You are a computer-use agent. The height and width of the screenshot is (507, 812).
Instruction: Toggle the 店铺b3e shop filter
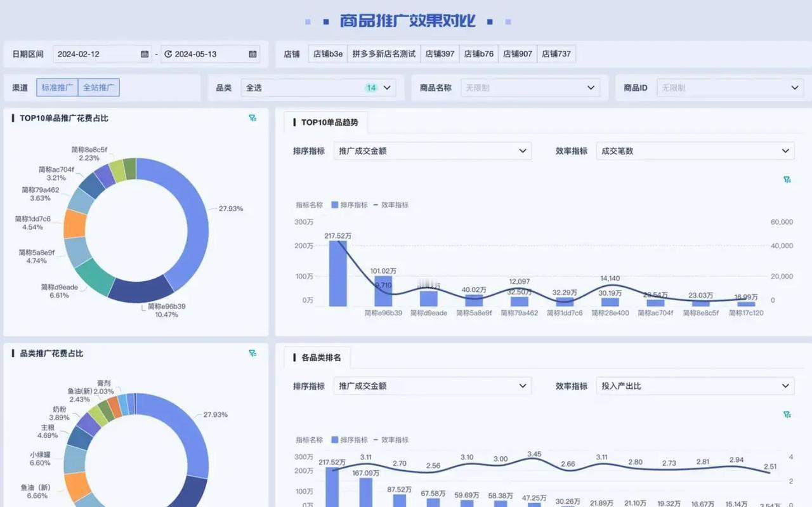click(328, 54)
